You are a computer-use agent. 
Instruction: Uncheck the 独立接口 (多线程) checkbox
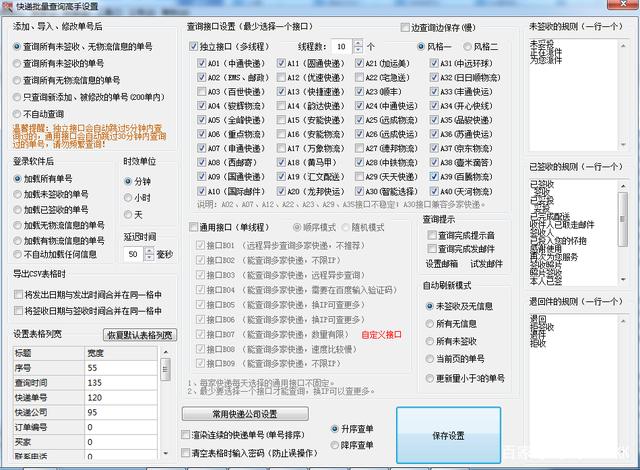(x=194, y=47)
